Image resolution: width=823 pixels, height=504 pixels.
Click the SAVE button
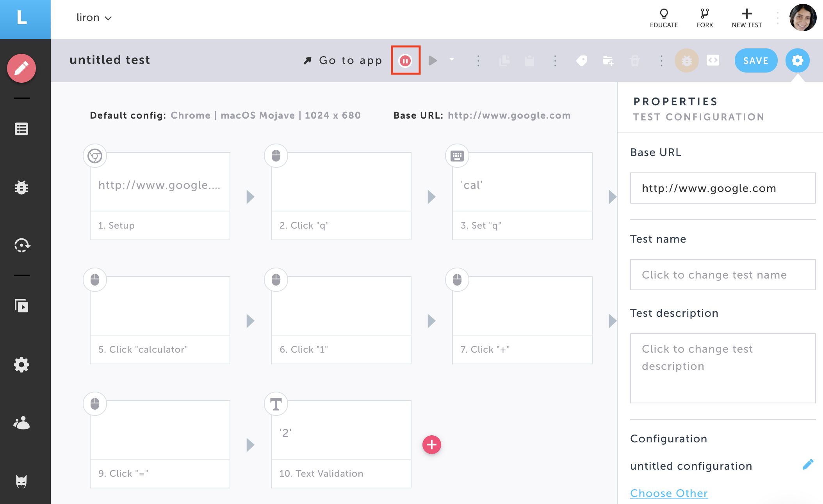755,60
